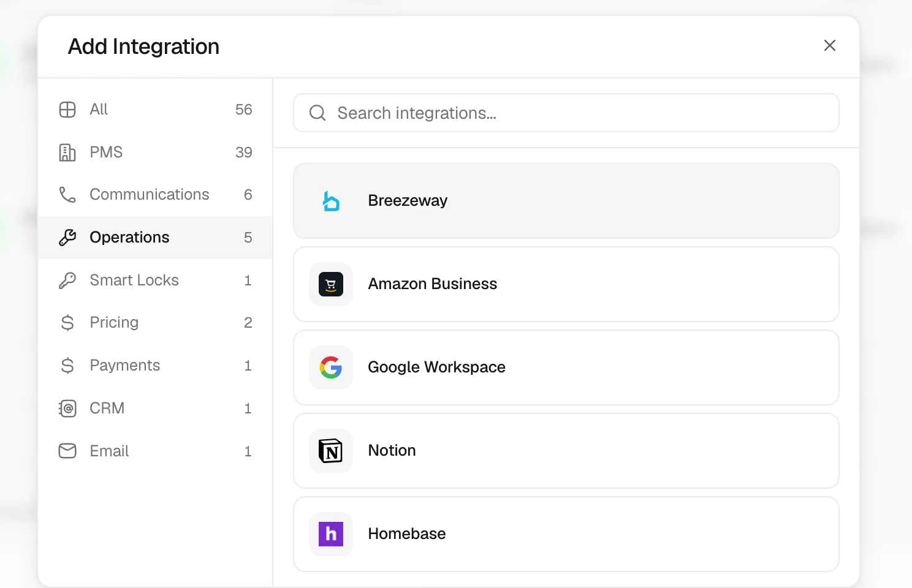Pick the Homebase integration
The image size is (912, 588).
[566, 534]
